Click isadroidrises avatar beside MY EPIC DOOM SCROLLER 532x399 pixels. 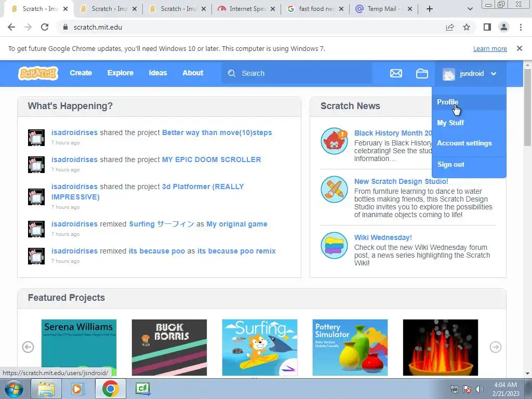click(36, 165)
